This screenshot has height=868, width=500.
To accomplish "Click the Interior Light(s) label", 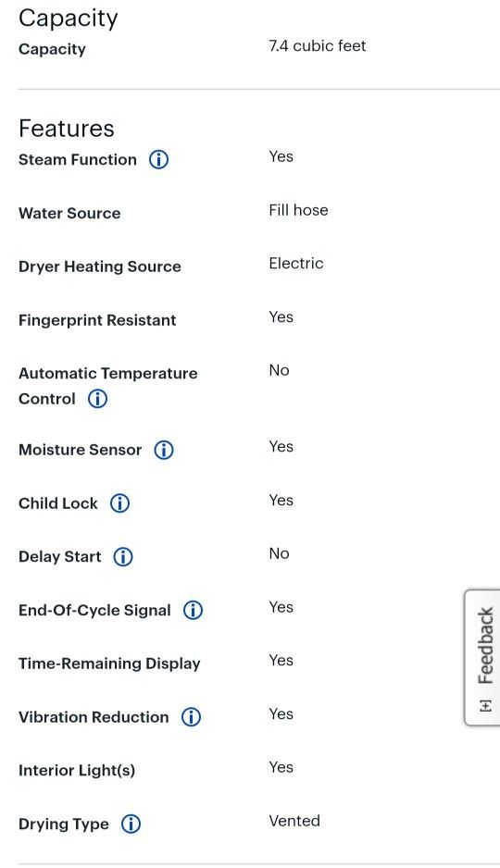I will click(x=77, y=771).
